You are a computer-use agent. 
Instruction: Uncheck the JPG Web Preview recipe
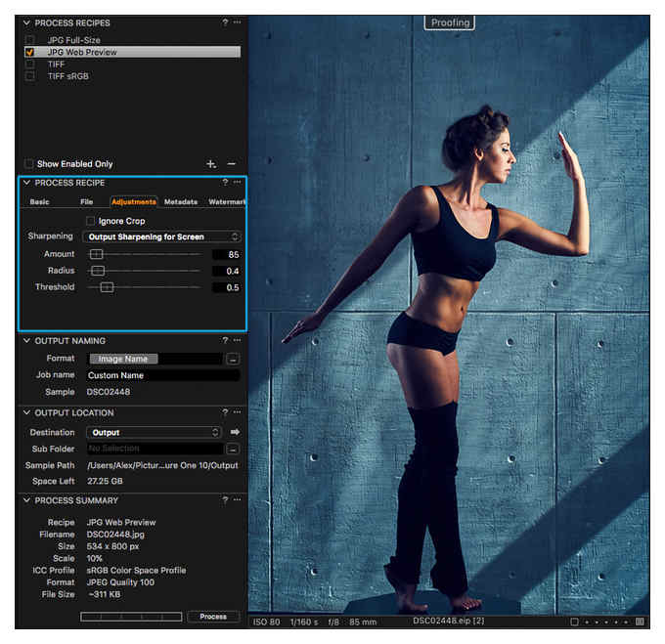[29, 52]
